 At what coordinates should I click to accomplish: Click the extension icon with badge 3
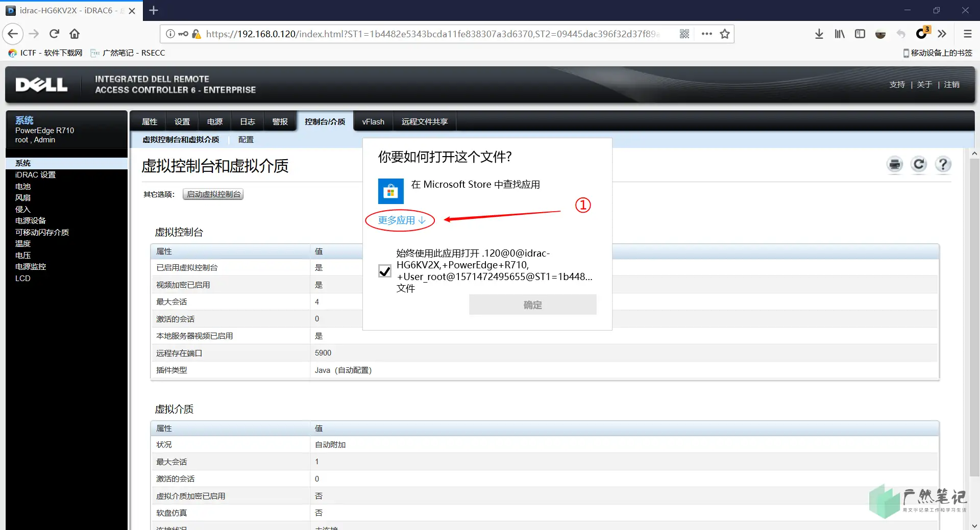tap(922, 34)
